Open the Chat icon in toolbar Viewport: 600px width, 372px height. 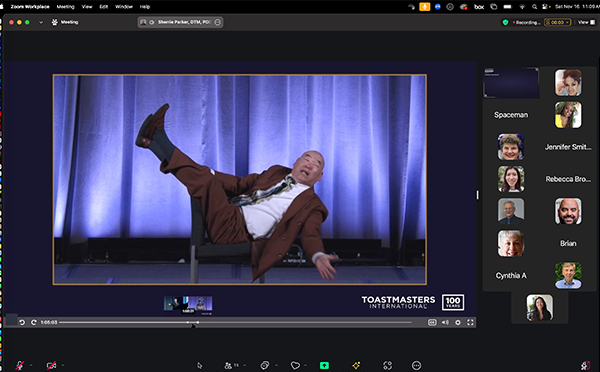(264, 365)
